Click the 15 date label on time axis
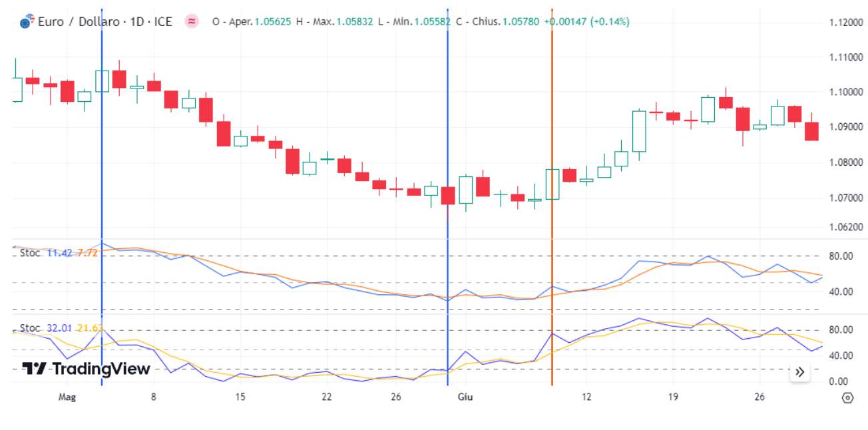Image resolution: width=868 pixels, height=430 pixels. tap(240, 397)
